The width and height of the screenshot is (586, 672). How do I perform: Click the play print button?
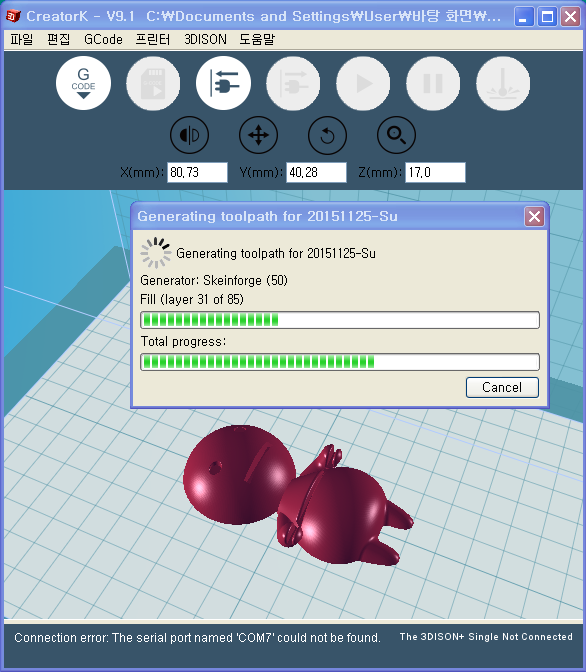click(x=363, y=83)
